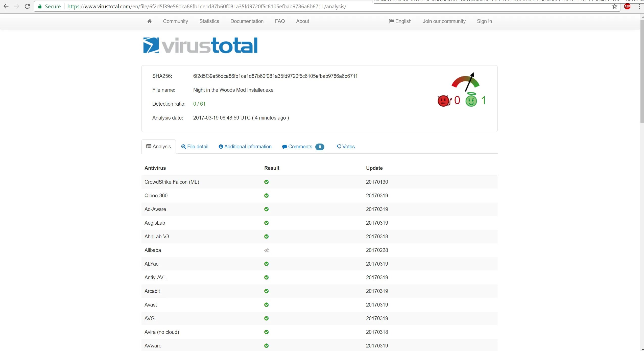Click the community menu icon
The image size is (644, 351).
175,21
